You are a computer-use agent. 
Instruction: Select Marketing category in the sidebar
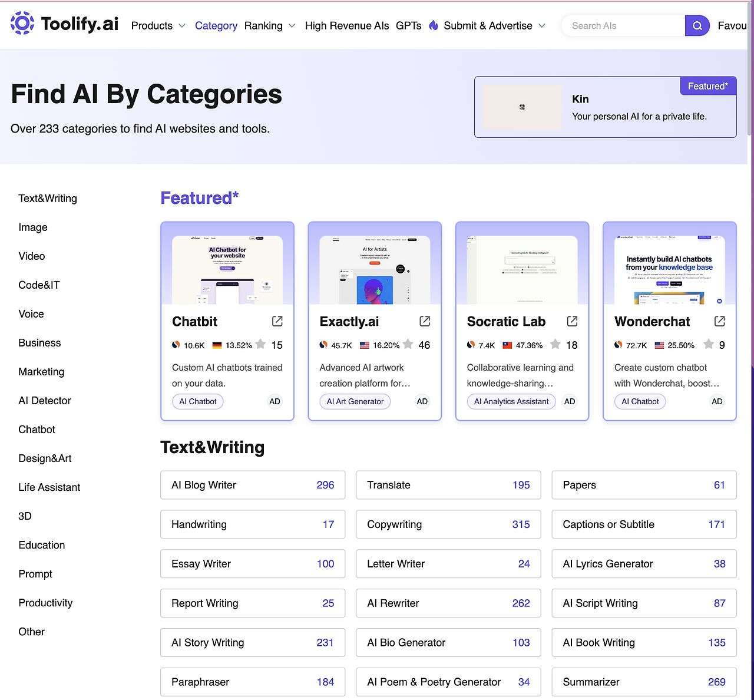click(41, 371)
